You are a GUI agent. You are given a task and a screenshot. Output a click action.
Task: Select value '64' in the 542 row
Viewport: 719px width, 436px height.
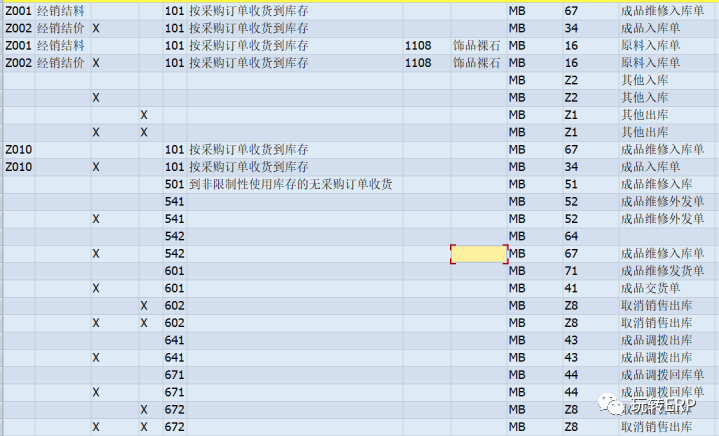[571, 237]
